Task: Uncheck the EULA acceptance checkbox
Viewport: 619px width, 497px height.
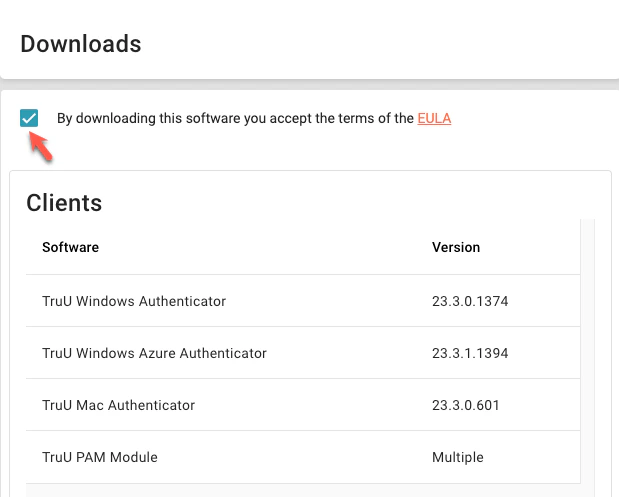Action: (x=29, y=118)
